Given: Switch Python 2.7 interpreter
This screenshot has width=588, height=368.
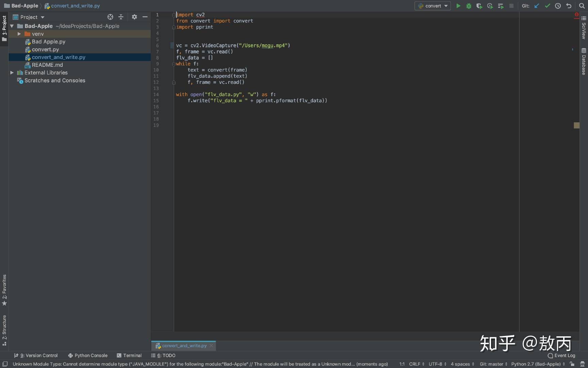Looking at the screenshot, I should coord(538,364).
